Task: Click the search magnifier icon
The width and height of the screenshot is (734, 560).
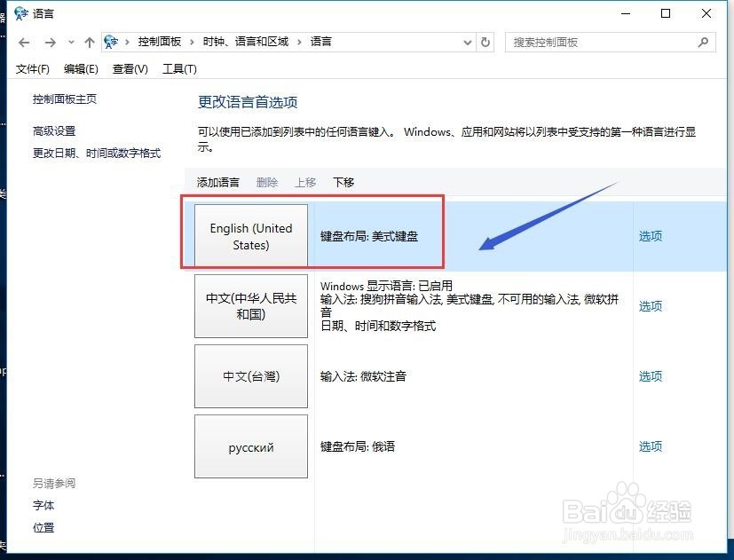Action: 701,42
